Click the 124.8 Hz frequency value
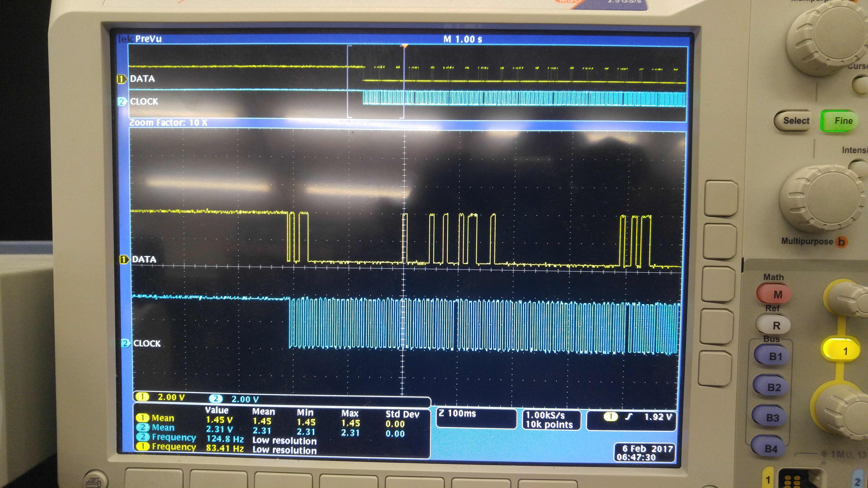 tap(225, 439)
